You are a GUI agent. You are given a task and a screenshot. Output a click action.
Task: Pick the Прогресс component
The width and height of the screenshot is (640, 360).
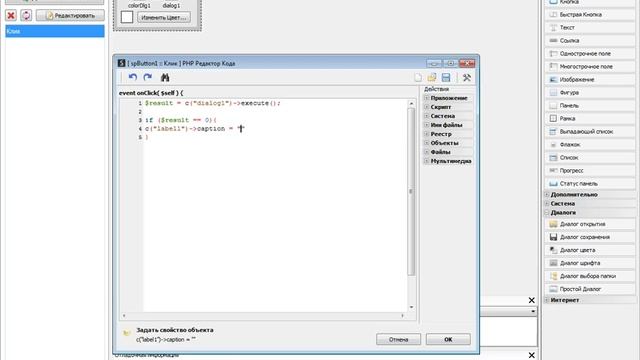[x=589, y=171]
